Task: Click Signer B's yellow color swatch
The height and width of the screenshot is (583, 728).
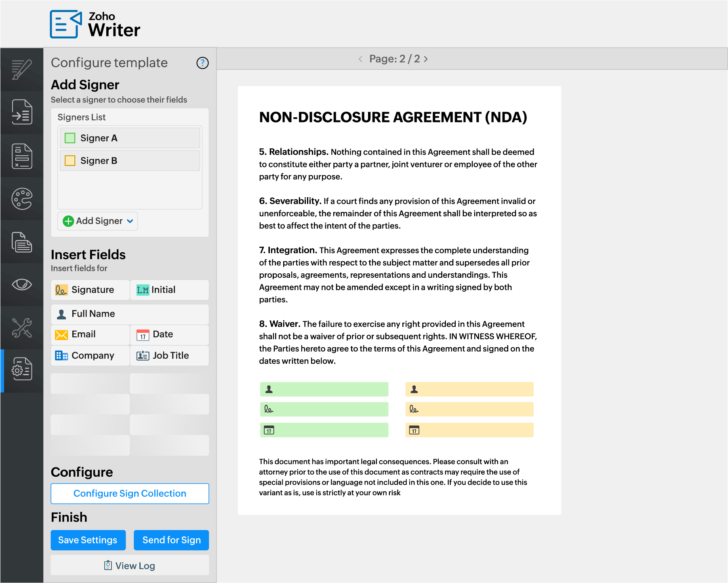Action: pos(70,161)
